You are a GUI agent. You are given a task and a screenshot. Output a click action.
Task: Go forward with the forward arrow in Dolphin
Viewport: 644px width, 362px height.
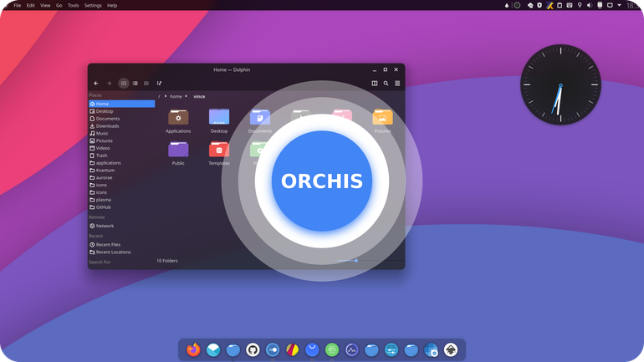click(x=110, y=84)
